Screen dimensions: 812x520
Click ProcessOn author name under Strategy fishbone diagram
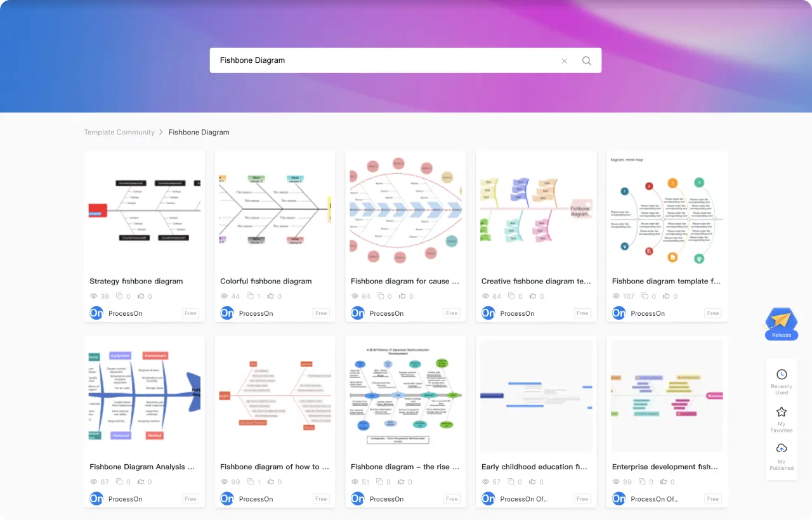coord(125,313)
